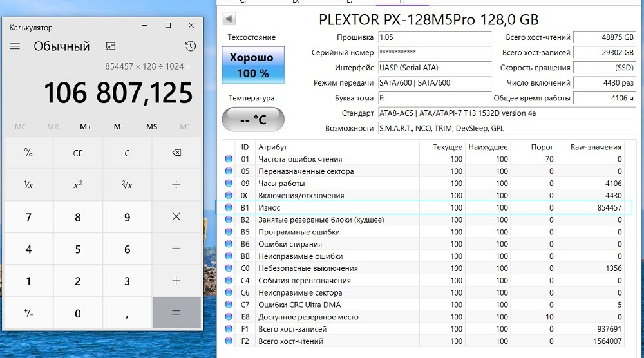Click the Всего хост-записей 29302 GB value
The height and width of the screenshot is (358, 644).
click(605, 53)
